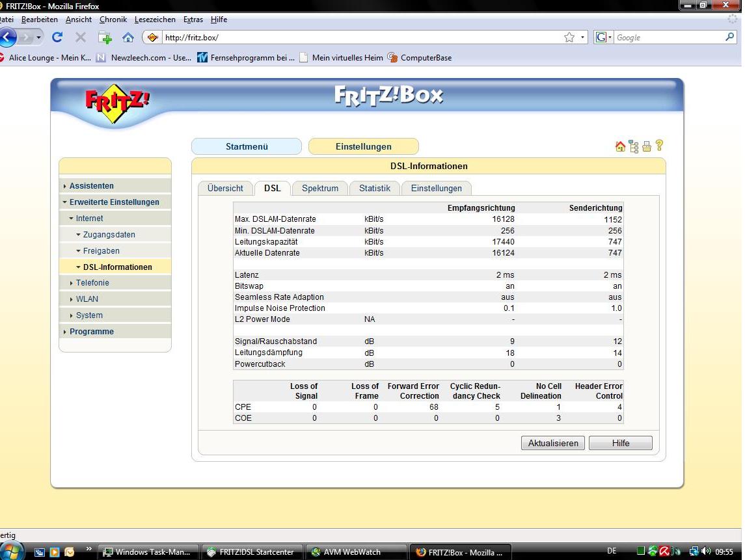Click the show desktop quick launch icon
Image resolution: width=745 pixels, height=560 pixels.
click(x=40, y=552)
